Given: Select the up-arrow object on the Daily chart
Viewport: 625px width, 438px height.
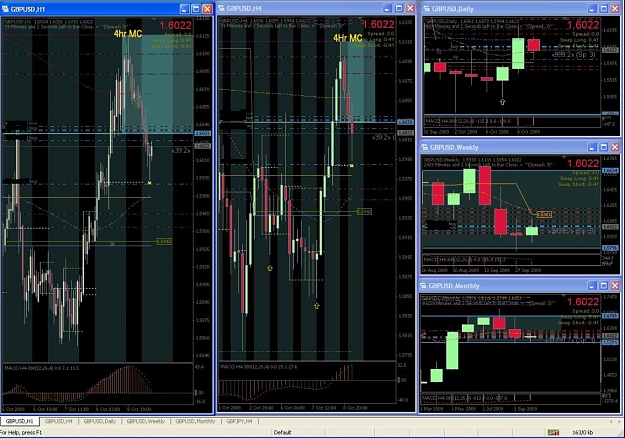Looking at the screenshot, I should [x=502, y=102].
